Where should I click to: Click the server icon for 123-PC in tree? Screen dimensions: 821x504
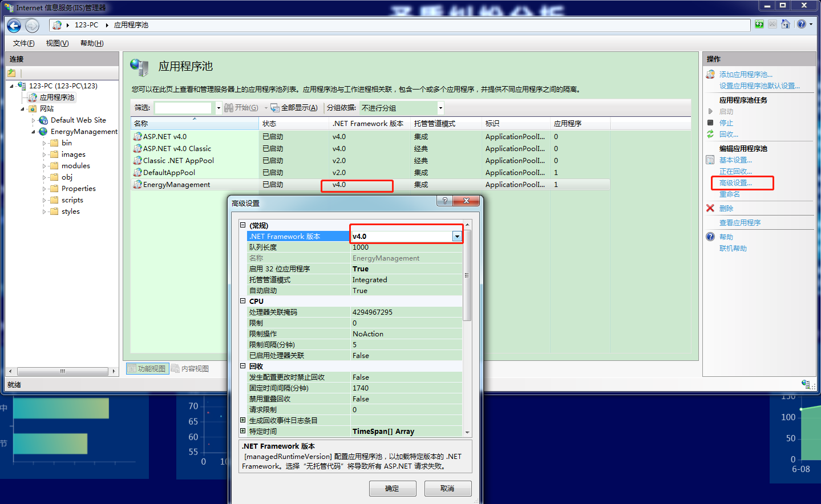(22, 86)
